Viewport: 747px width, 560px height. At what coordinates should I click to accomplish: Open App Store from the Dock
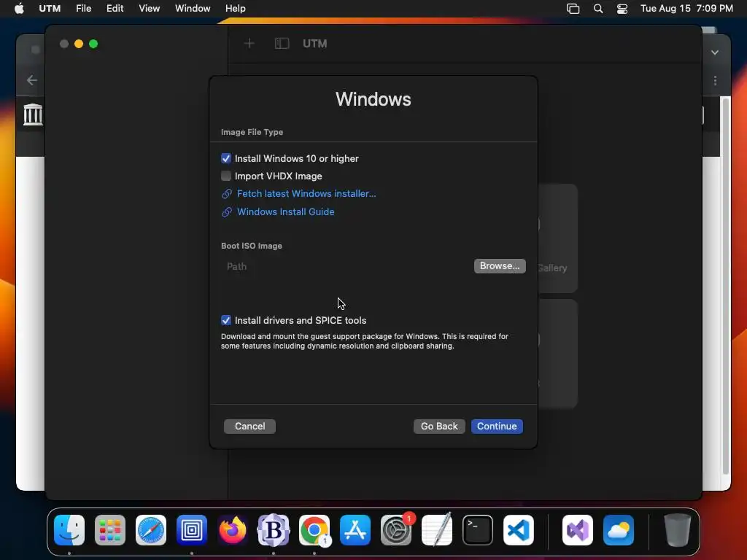(x=355, y=530)
